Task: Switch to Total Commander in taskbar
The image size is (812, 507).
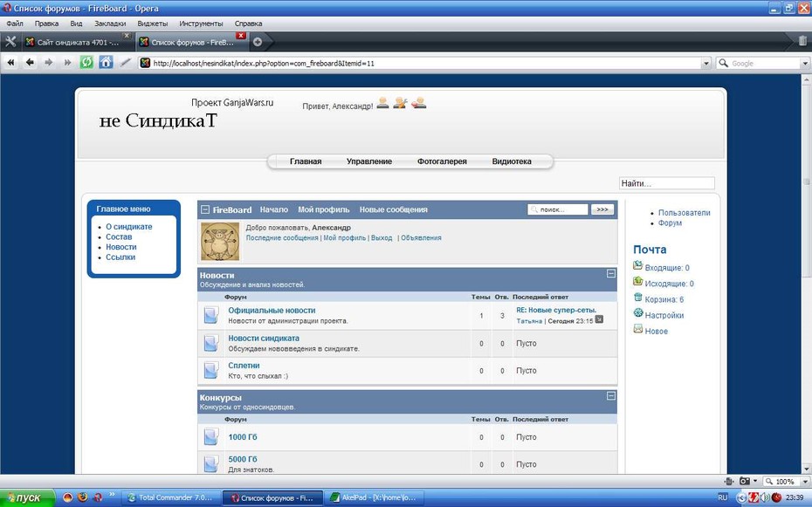Action: (x=171, y=497)
